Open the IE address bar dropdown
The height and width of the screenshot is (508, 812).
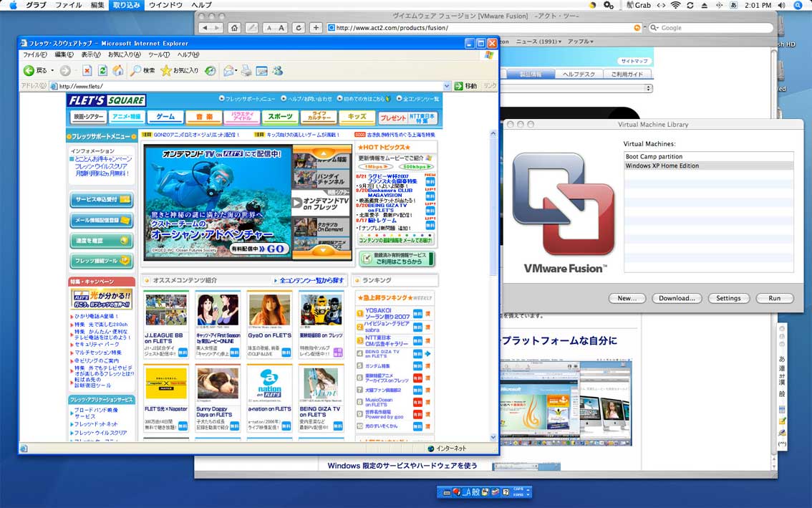[446, 86]
